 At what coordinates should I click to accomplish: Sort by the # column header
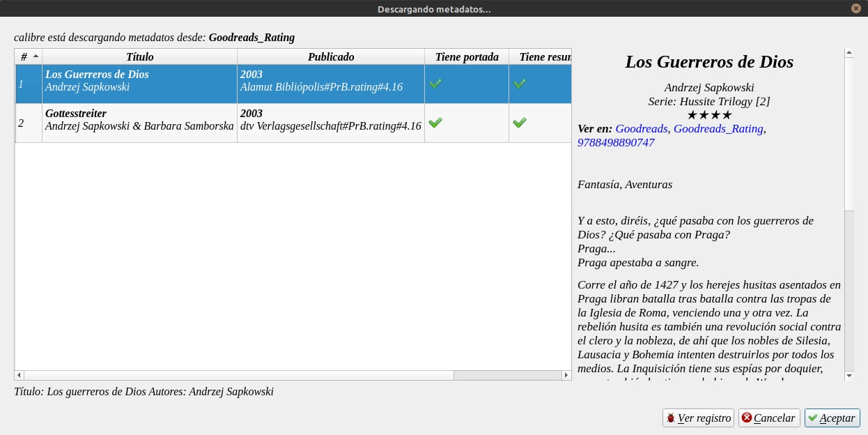29,56
